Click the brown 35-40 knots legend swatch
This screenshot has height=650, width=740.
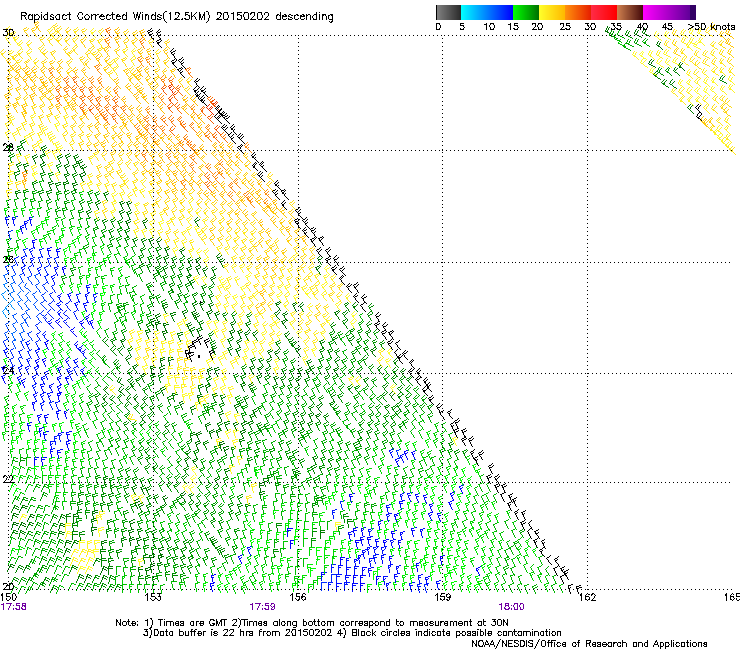tap(630, 12)
